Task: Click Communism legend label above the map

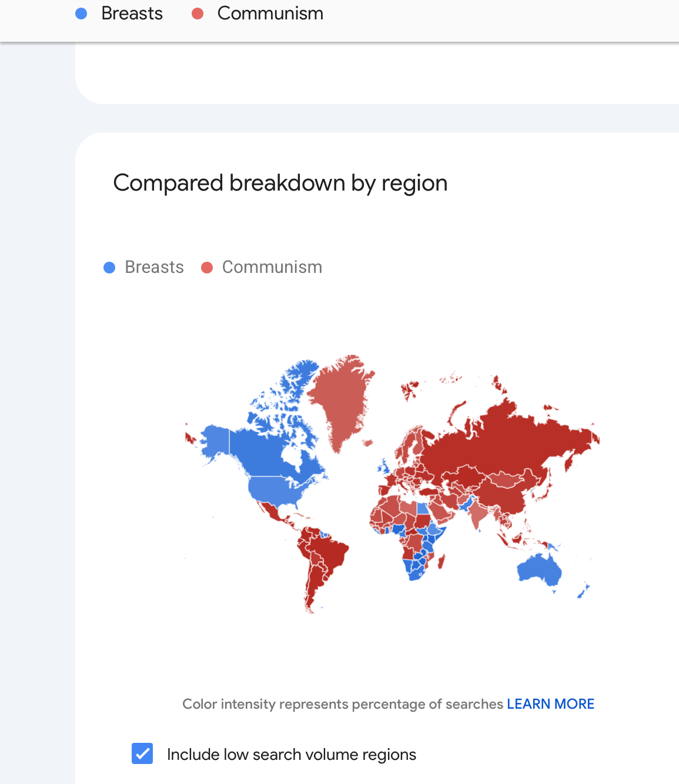Action: tap(272, 268)
